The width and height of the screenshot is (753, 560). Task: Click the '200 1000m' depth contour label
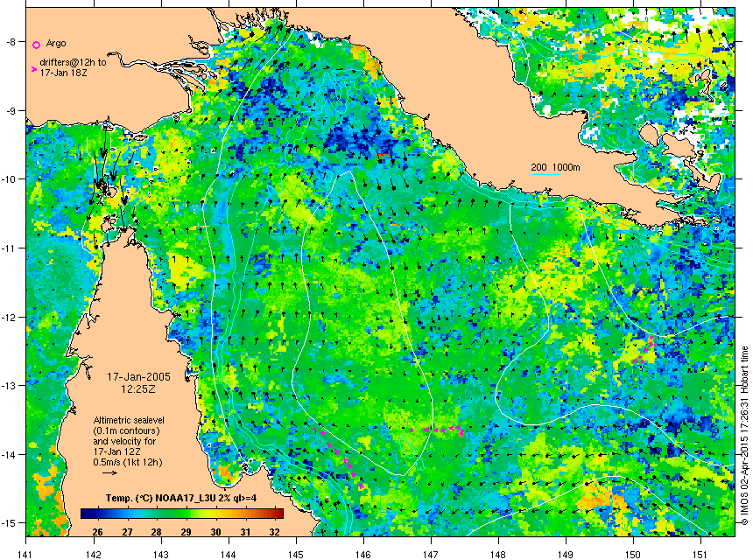click(x=555, y=167)
